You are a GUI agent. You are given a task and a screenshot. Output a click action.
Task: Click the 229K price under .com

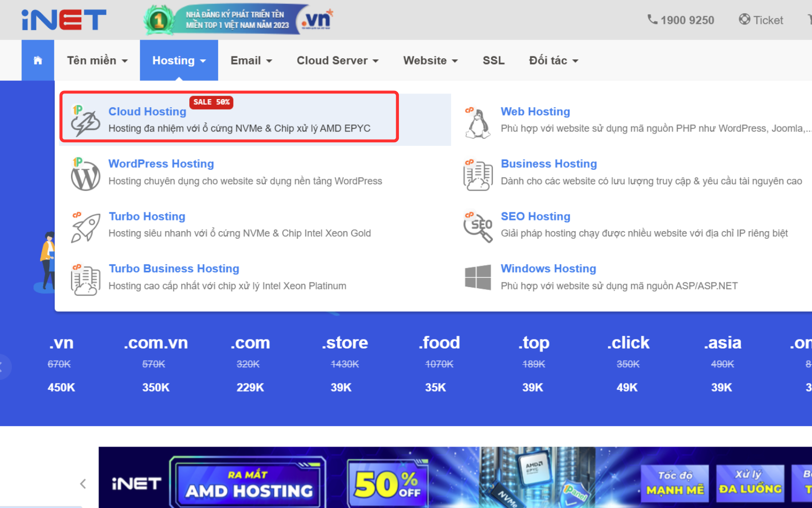point(250,388)
